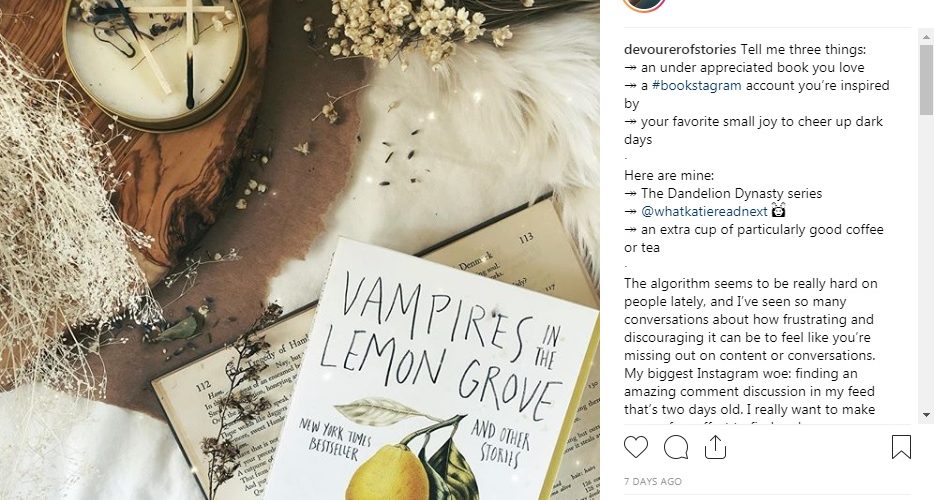Open the profile avatar above the caption
This screenshot has width=934, height=500.
643,5
